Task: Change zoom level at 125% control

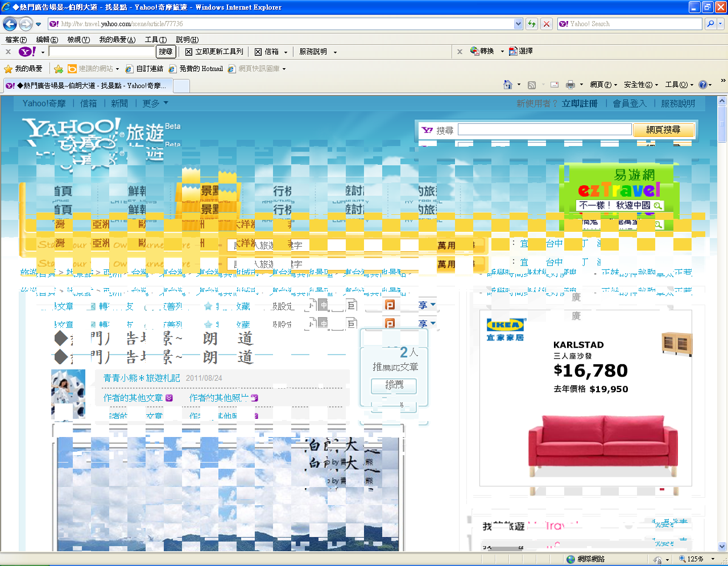Action: point(697,559)
